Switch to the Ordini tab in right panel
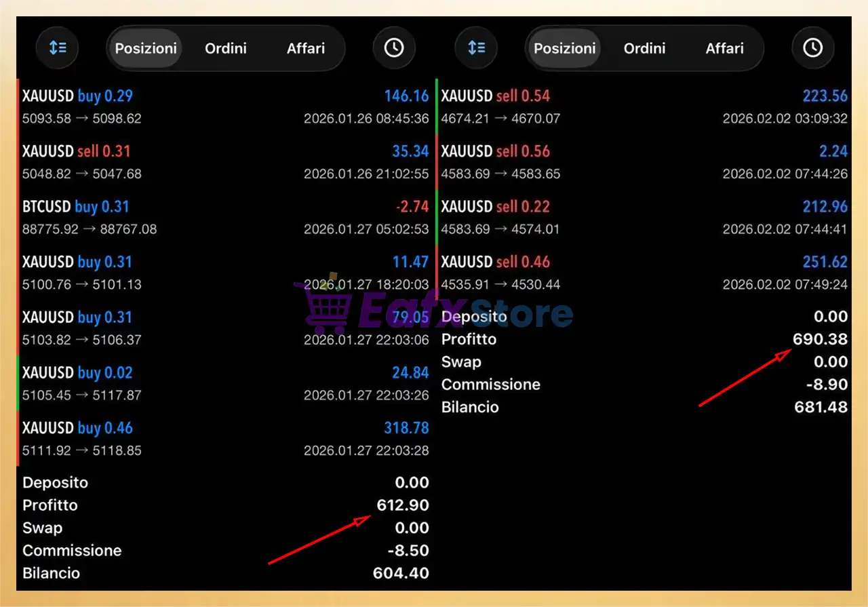This screenshot has height=607, width=868. (644, 49)
